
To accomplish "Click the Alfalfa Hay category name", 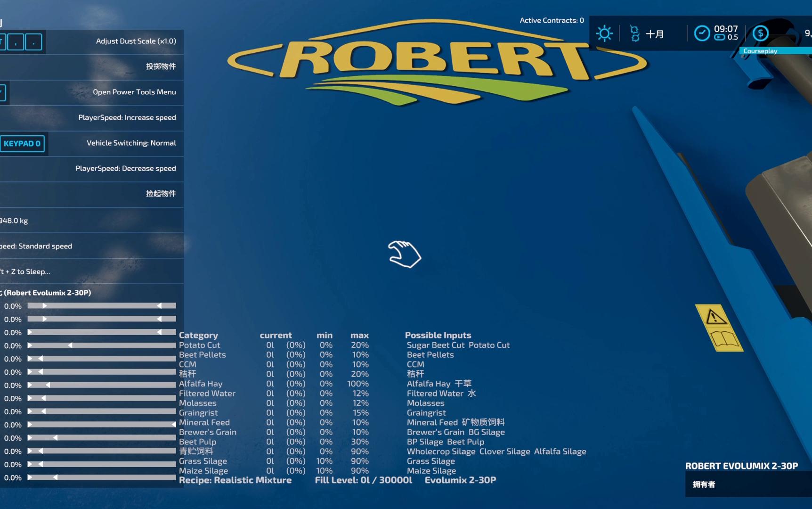I will tap(201, 384).
